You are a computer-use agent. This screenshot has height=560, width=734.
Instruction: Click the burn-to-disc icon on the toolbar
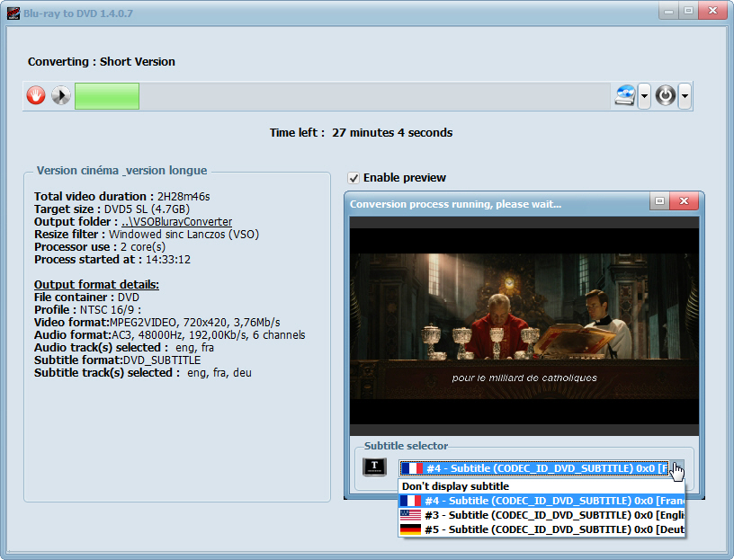(627, 95)
